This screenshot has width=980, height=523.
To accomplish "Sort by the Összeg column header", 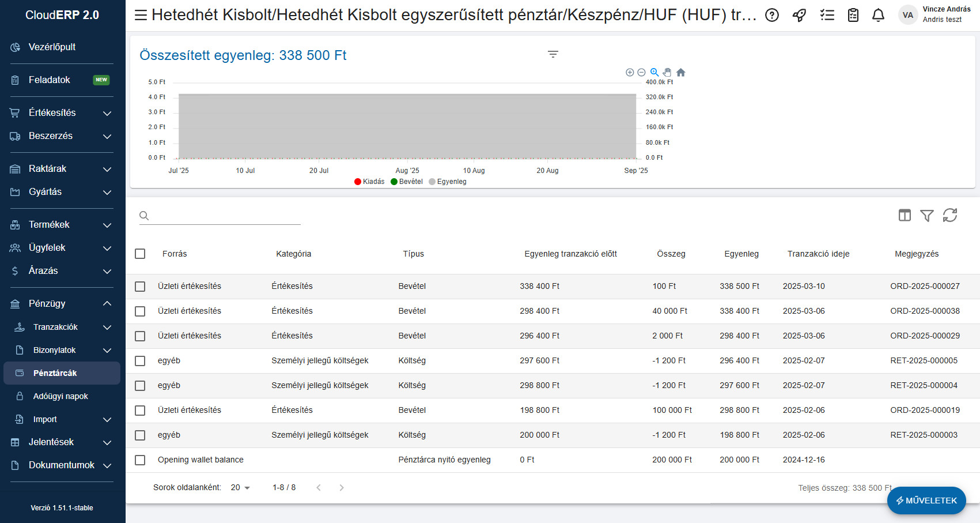I will click(671, 254).
